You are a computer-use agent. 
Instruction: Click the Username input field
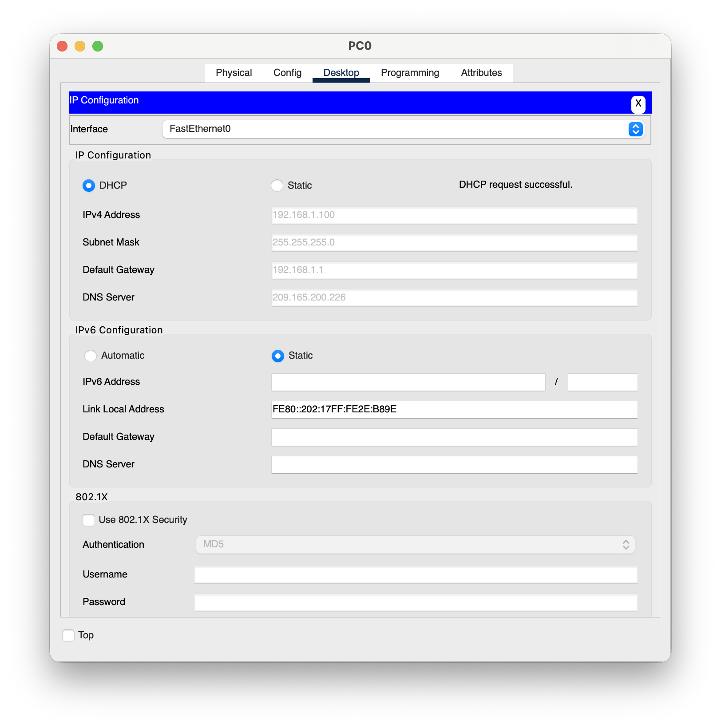coord(416,575)
